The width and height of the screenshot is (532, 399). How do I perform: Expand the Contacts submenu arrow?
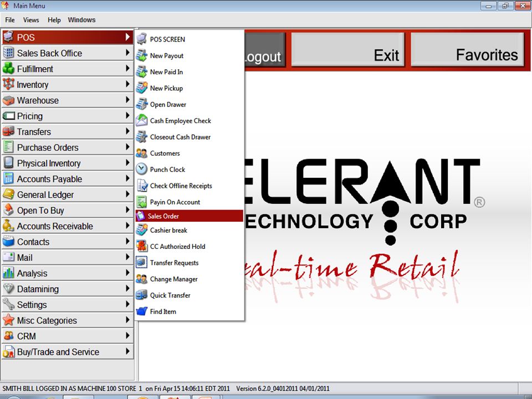(127, 241)
